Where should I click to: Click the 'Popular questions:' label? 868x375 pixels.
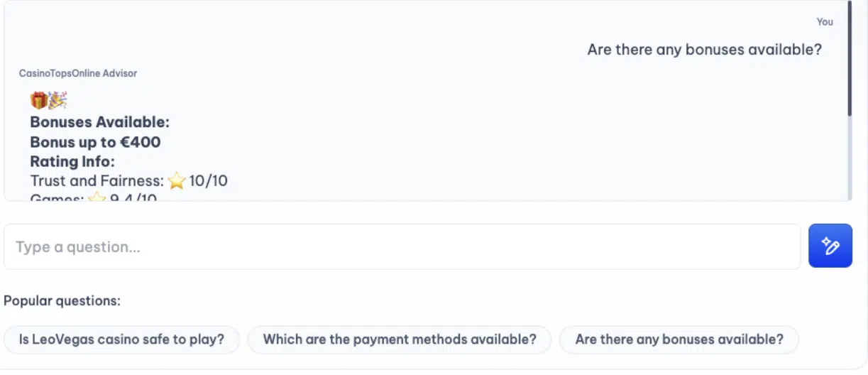(62, 300)
